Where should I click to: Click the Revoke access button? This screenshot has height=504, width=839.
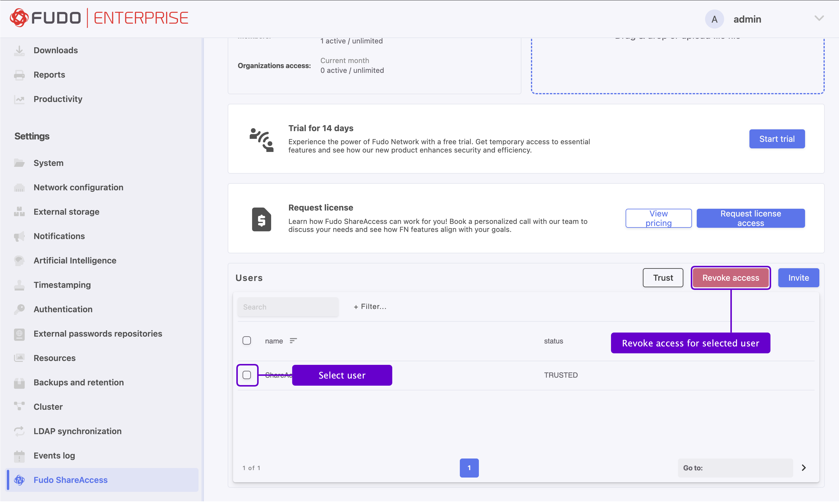click(x=731, y=278)
